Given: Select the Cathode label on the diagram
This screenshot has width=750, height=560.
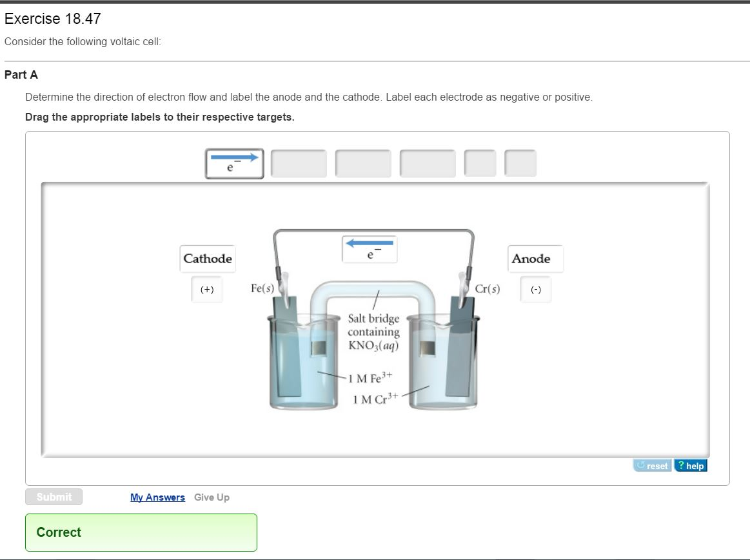Looking at the screenshot, I should click(207, 259).
